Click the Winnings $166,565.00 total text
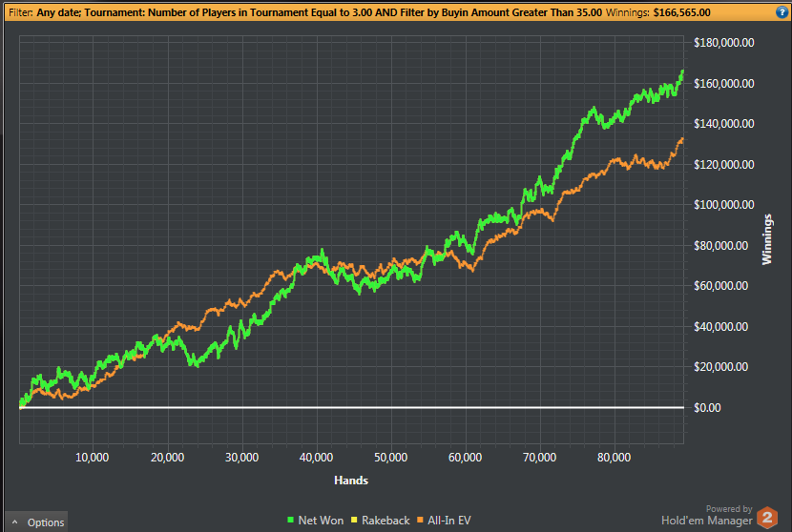The image size is (792, 532). click(657, 12)
